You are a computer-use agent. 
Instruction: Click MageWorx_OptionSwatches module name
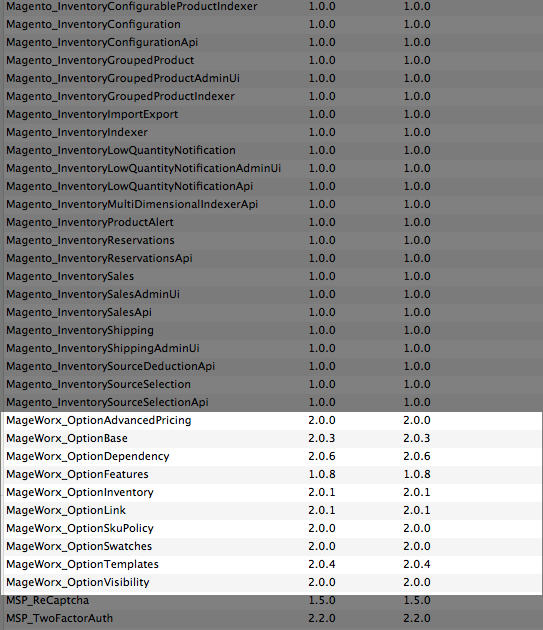pos(79,546)
